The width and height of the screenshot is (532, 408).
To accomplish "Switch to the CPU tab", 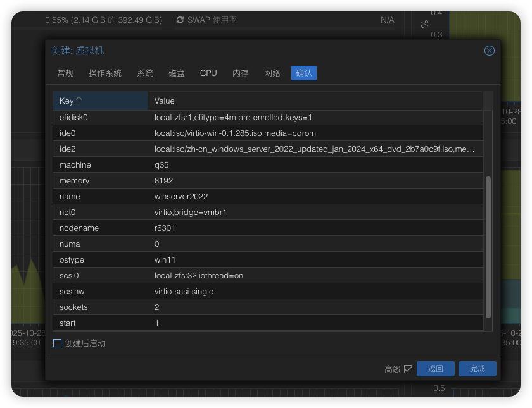I will [208, 73].
